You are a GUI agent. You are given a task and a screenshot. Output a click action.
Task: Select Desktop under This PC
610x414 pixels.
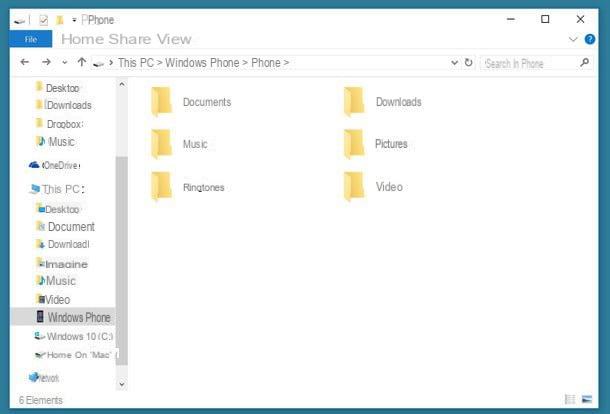pyautogui.click(x=58, y=209)
